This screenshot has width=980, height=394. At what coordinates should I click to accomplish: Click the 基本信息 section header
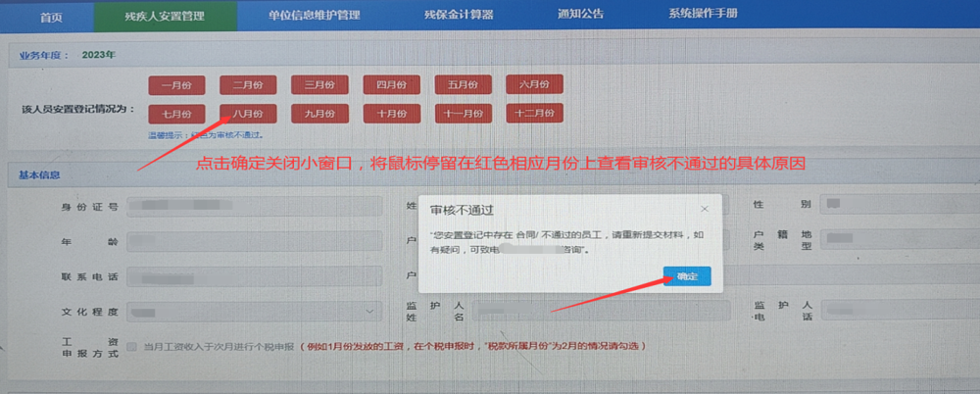point(39,175)
